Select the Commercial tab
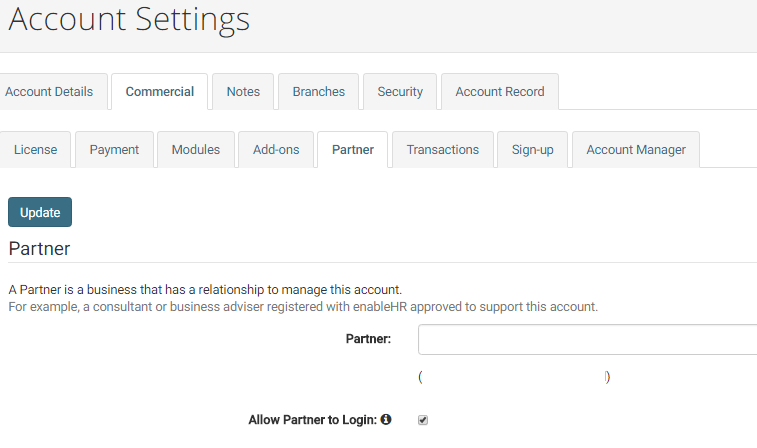 [x=160, y=92]
